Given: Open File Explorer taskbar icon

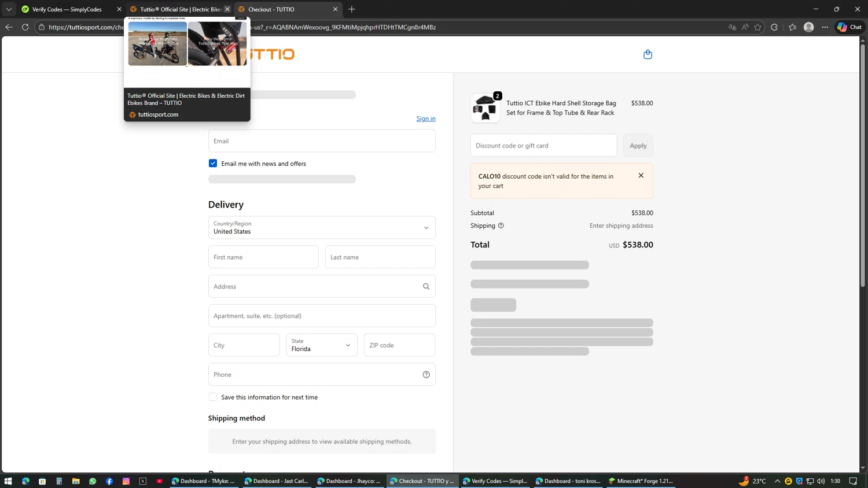Looking at the screenshot, I should pos(76,481).
